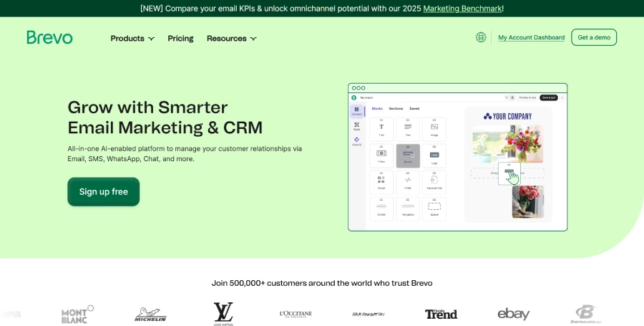The width and height of the screenshot is (644, 326).
Task: Select the Payment link block in editor preview
Action: click(x=434, y=182)
